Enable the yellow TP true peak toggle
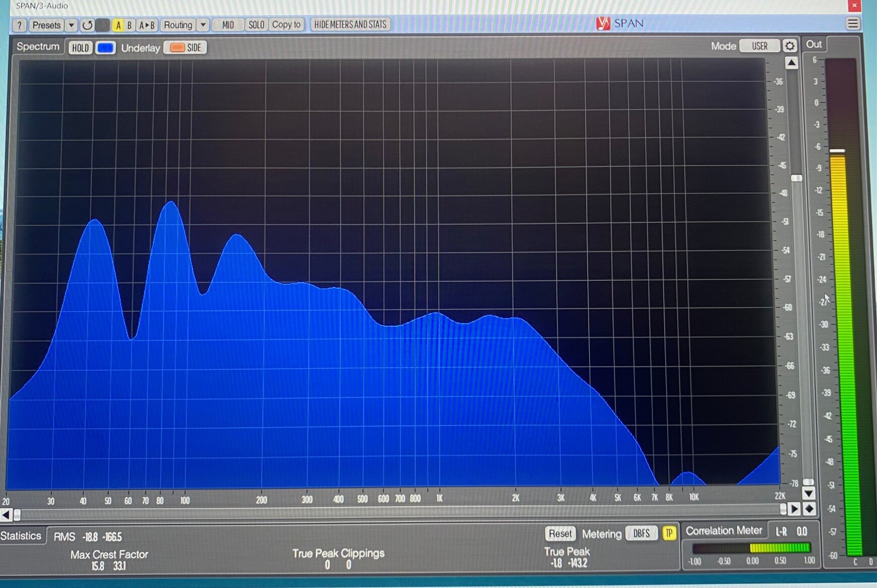This screenshot has height=588, width=877. [669, 533]
